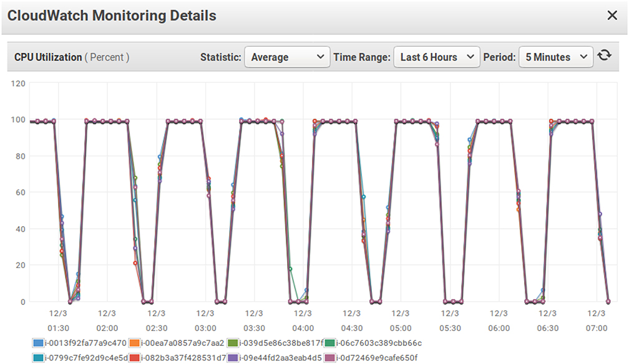Click the 12/3 01:30 axis label
Image resolution: width=629 pixels, height=364 pixels.
[x=58, y=321]
